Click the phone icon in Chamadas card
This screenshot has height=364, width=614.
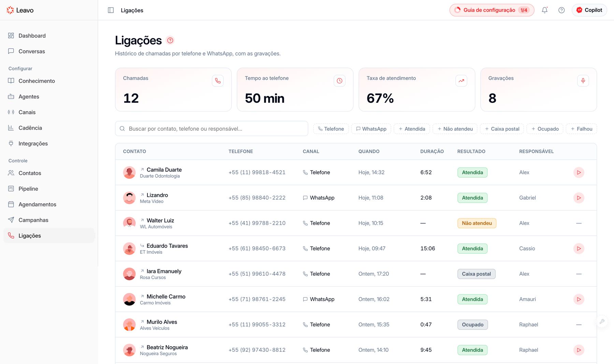point(218,81)
